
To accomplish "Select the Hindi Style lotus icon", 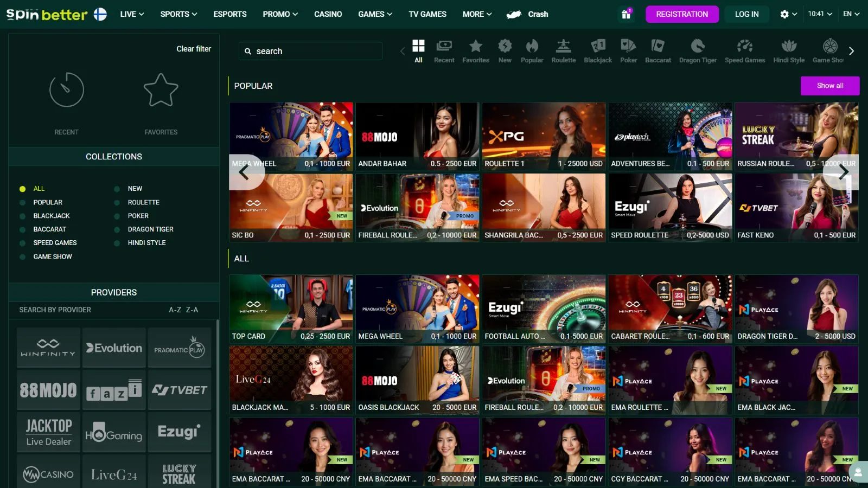I will (x=788, y=47).
